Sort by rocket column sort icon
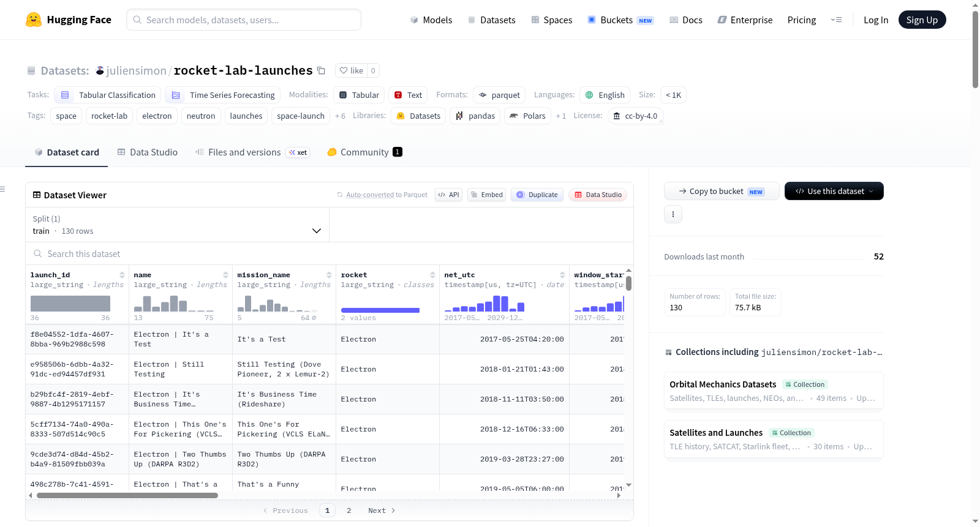The image size is (980, 527). tap(433, 275)
